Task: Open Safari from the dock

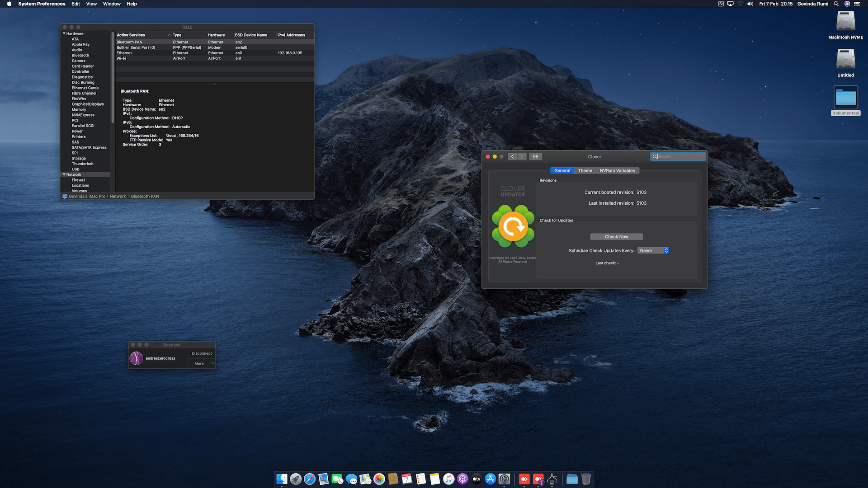Action: click(310, 479)
